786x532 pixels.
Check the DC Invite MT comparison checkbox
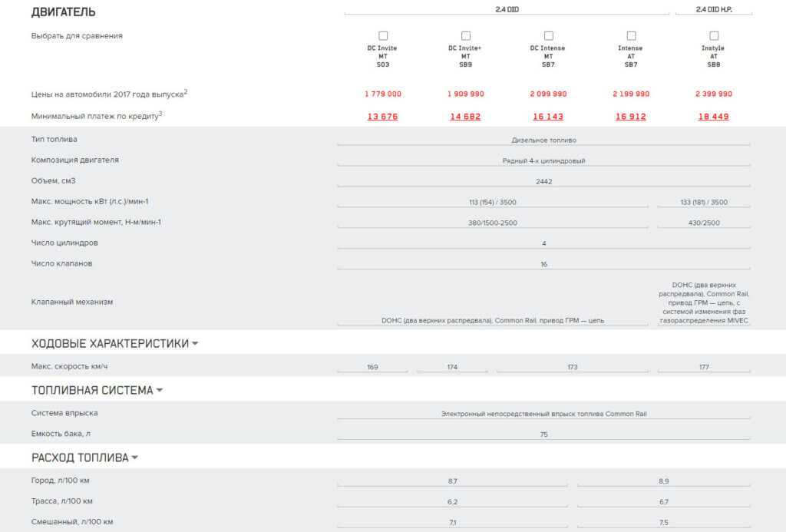383,35
